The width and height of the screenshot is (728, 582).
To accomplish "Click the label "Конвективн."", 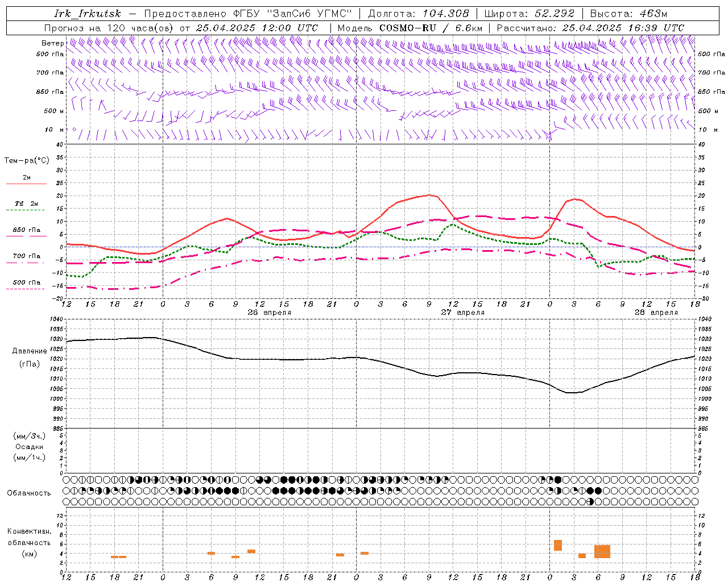I will [30, 531].
